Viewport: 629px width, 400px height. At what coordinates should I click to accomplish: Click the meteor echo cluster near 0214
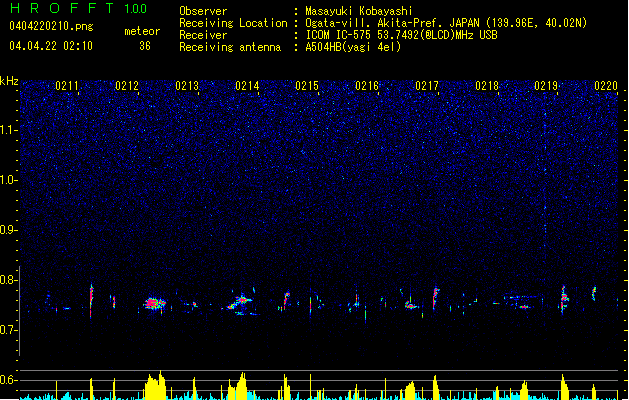(x=241, y=303)
